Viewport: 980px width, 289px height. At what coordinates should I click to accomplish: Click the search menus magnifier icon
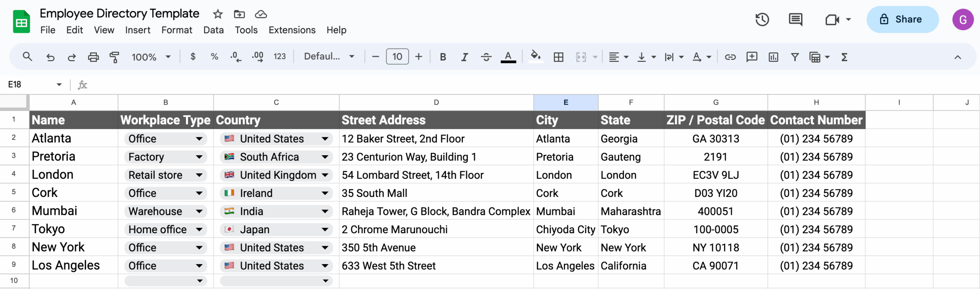coord(27,57)
